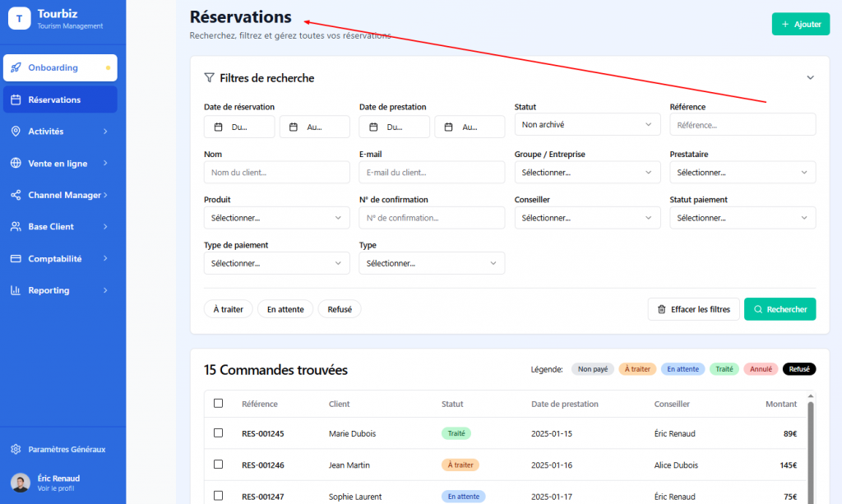Select the checkbox for RES-001245
The height and width of the screenshot is (504, 842).
[218, 432]
